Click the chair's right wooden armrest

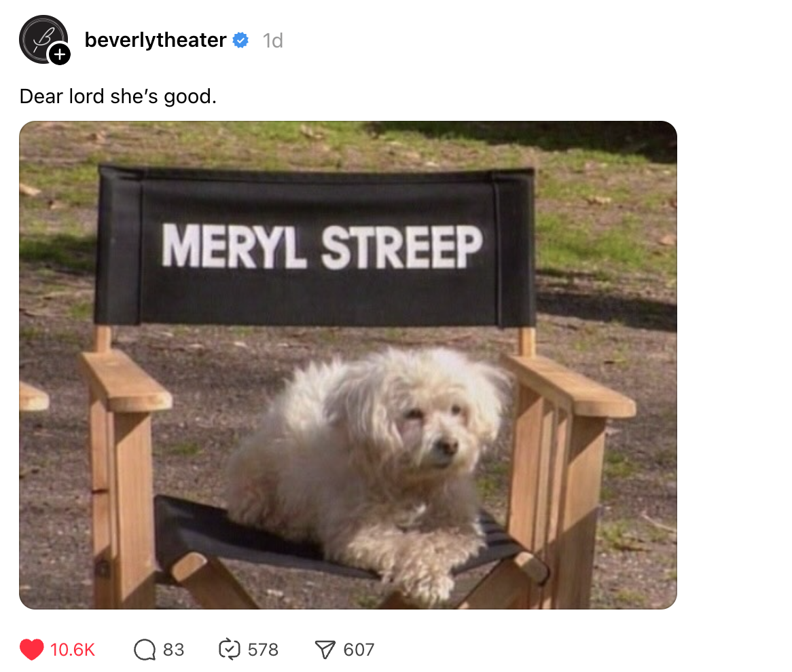(x=571, y=386)
